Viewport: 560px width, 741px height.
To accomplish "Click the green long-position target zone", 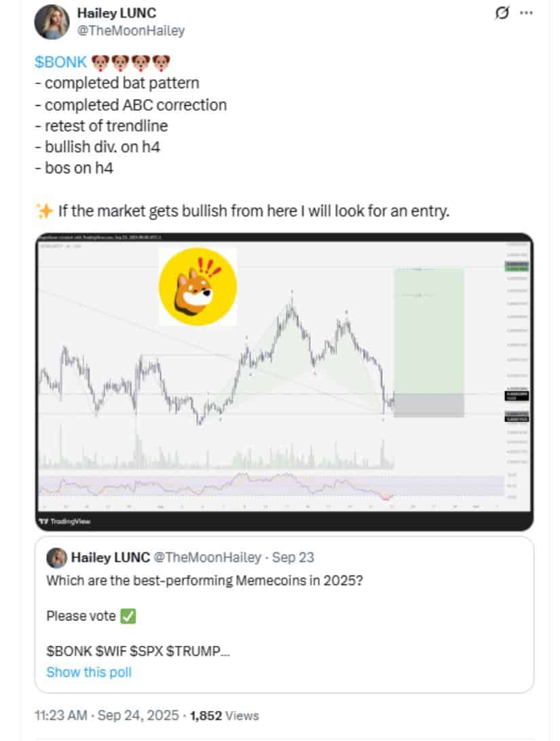I will [428, 330].
